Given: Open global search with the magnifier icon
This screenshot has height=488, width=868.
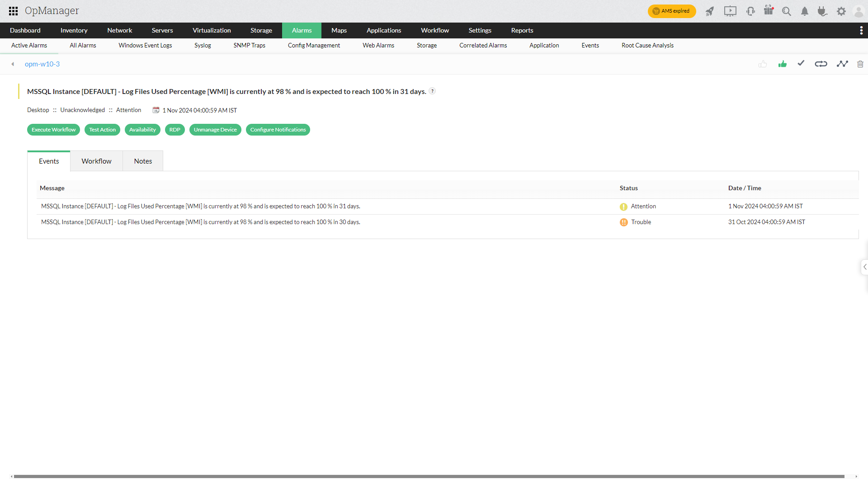Looking at the screenshot, I should (x=787, y=11).
